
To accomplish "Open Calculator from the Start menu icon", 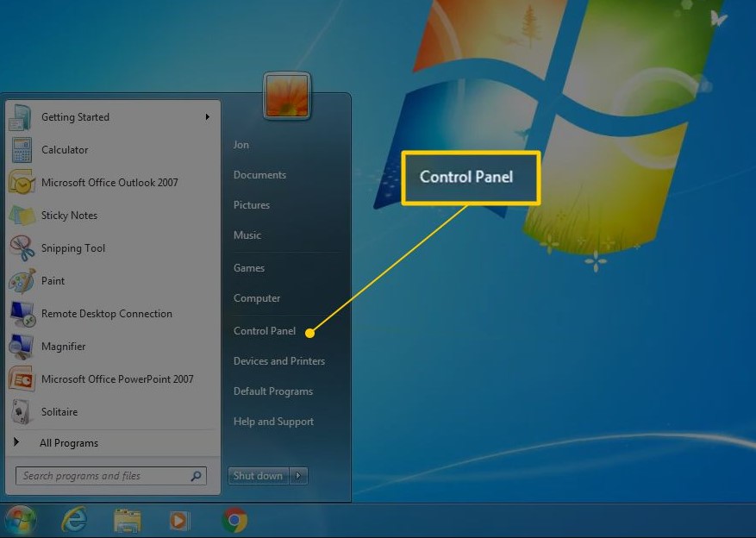I will click(x=22, y=150).
